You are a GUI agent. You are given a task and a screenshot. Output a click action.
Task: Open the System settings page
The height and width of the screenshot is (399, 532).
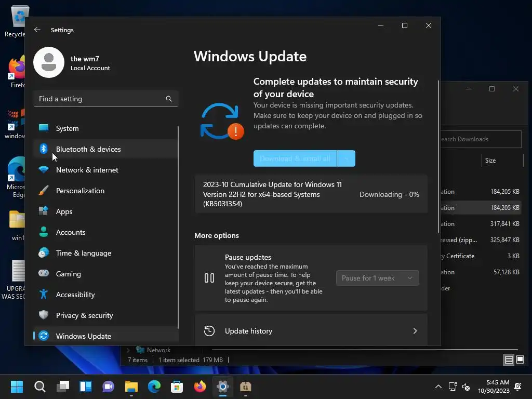106,128
